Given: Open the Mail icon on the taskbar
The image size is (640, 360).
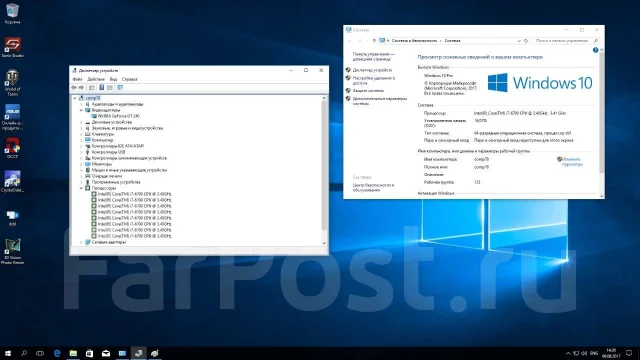Looking at the screenshot, I should (x=106, y=353).
